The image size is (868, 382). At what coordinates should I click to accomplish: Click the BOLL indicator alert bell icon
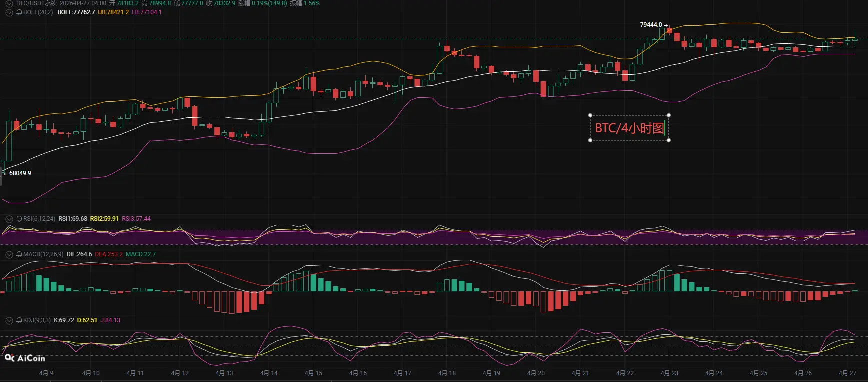coord(19,12)
